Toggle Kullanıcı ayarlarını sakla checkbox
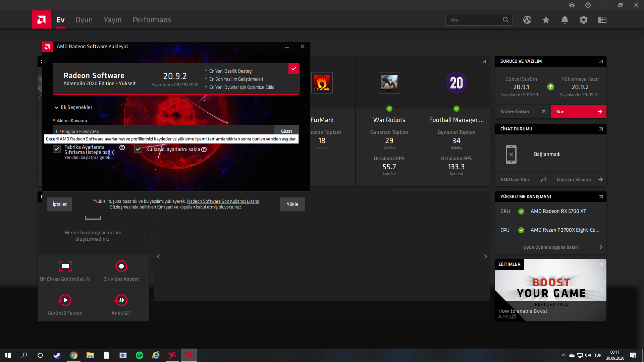 138,149
